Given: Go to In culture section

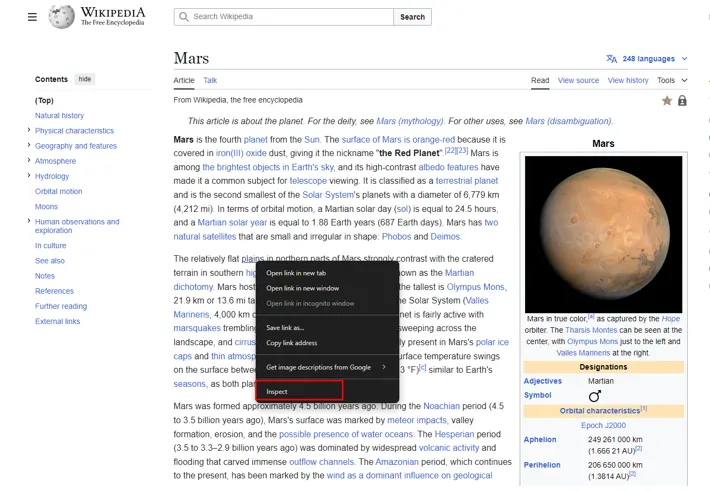Looking at the screenshot, I should pos(50,246).
